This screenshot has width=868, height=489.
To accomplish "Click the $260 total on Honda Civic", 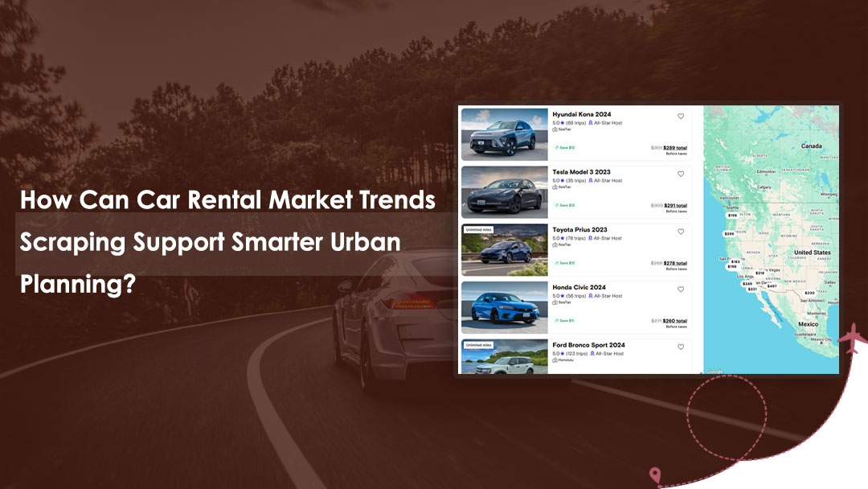I will point(675,321).
